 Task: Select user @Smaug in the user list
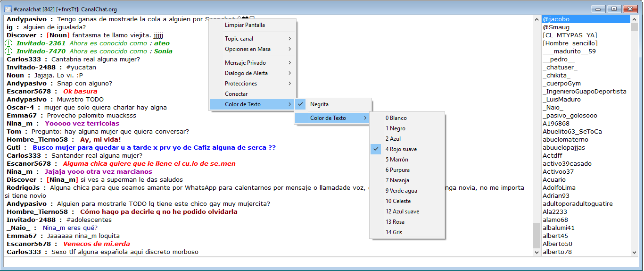586,27
